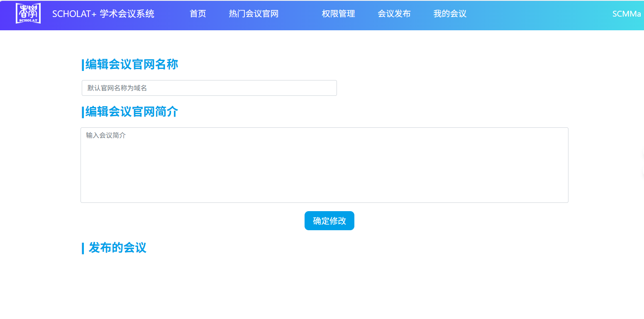
Task: Open the SCHOLAT+ 学术会议系统 site title
Action: click(103, 14)
